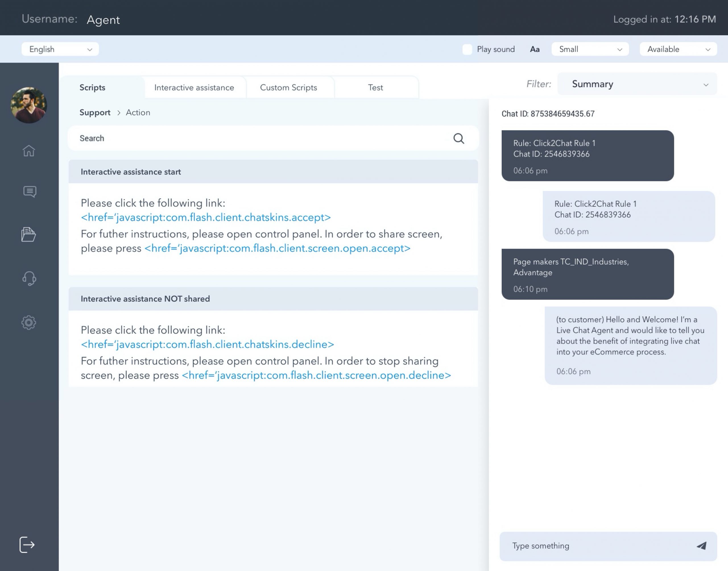Screen dimensions: 728x571
Task: Open the Small font size dropdown
Action: [590, 49]
